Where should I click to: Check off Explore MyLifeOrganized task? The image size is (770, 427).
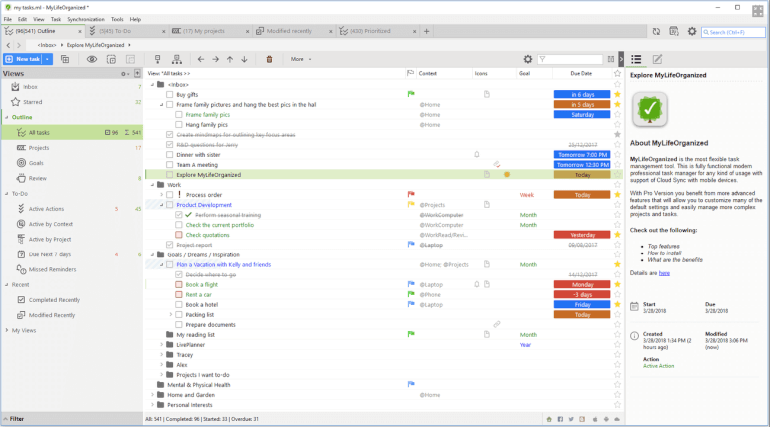(169, 175)
